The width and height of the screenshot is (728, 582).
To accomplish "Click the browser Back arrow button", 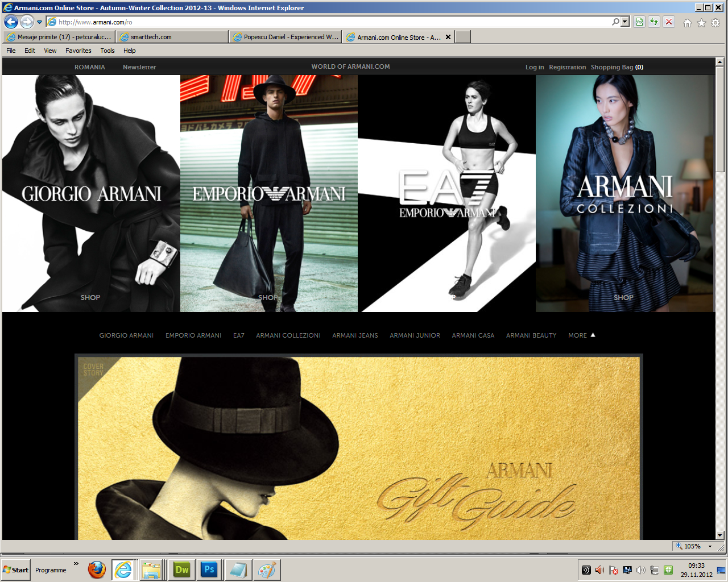I will (x=11, y=22).
